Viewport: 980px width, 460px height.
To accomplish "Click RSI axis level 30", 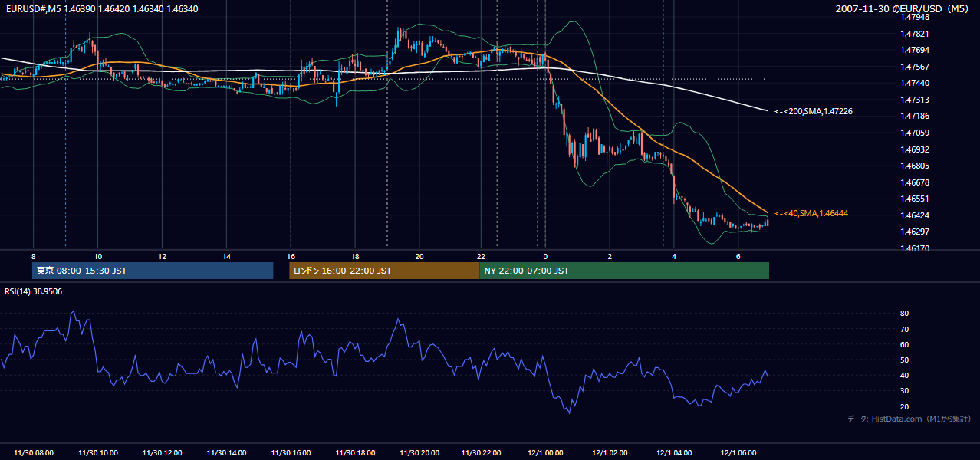I will (904, 391).
